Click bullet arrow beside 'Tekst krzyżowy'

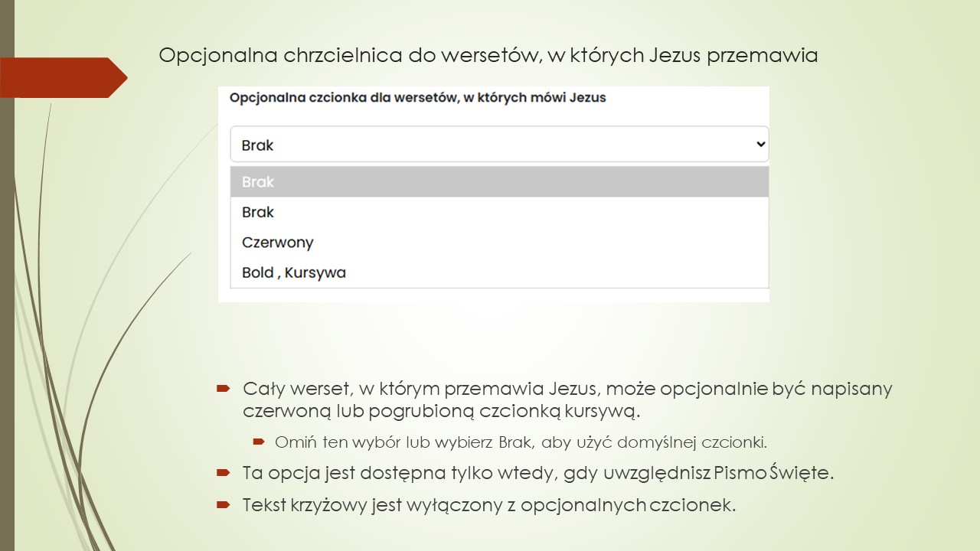coord(223,505)
